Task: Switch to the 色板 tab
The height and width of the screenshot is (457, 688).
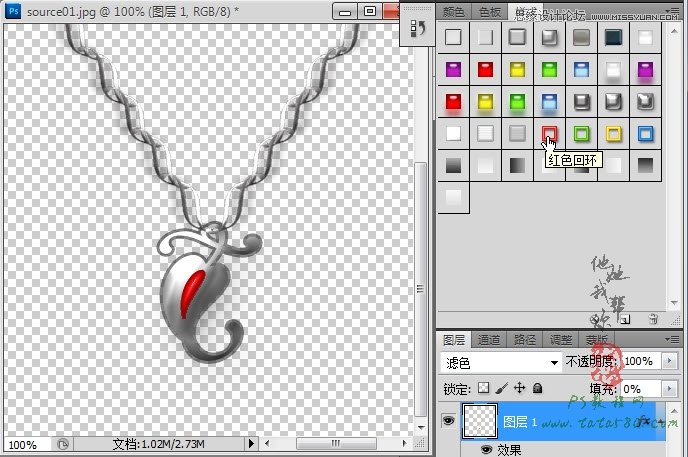Action: [490, 12]
